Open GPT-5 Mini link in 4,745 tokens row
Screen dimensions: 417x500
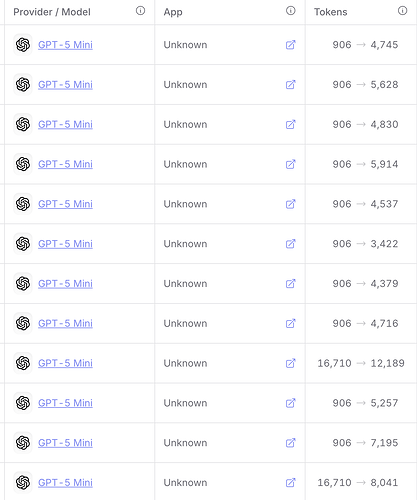[65, 45]
